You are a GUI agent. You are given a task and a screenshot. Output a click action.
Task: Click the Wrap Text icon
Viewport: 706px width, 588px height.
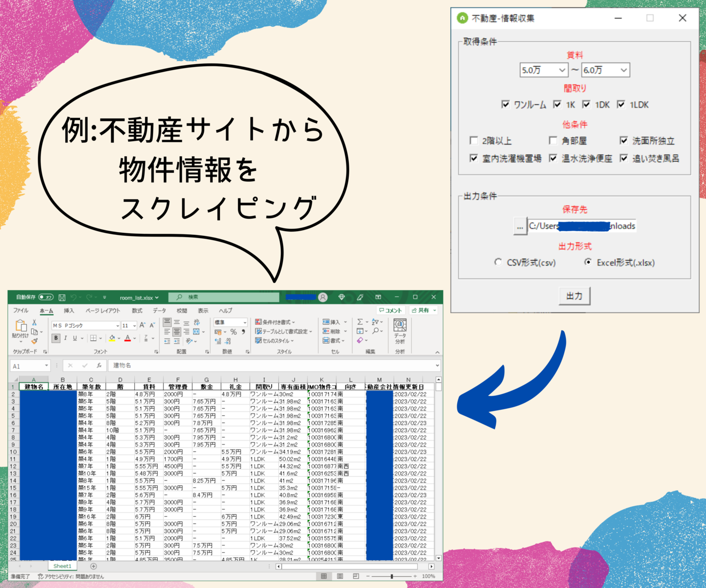[x=197, y=323]
